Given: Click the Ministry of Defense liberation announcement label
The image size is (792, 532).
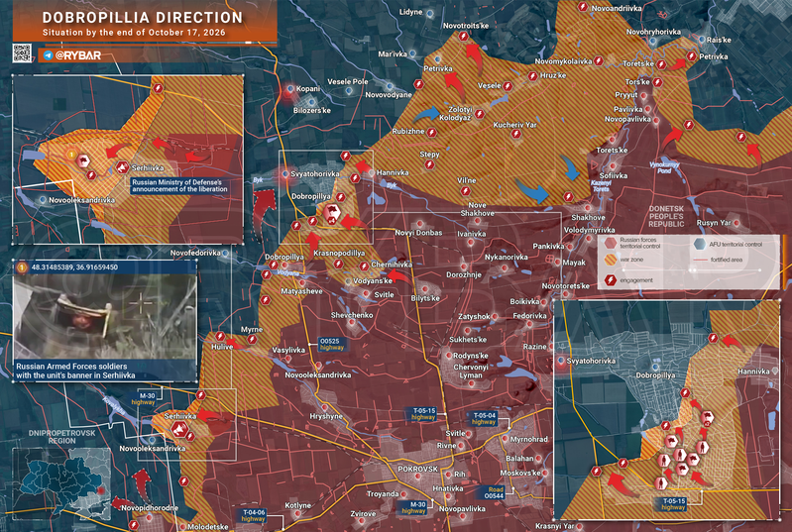Looking at the screenshot, I should 179,185.
